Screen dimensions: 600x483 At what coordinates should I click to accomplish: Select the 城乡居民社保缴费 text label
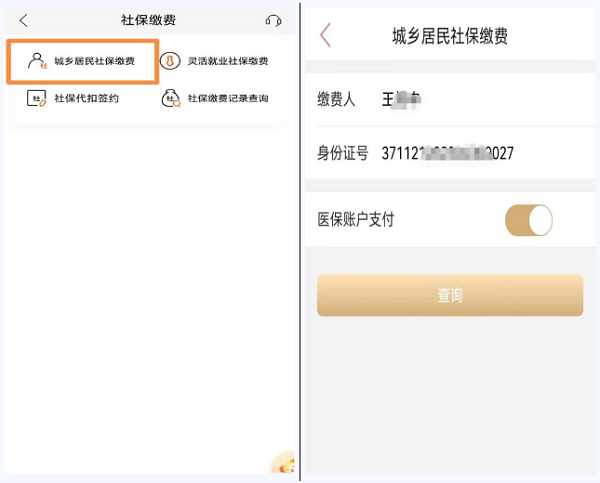(95, 61)
